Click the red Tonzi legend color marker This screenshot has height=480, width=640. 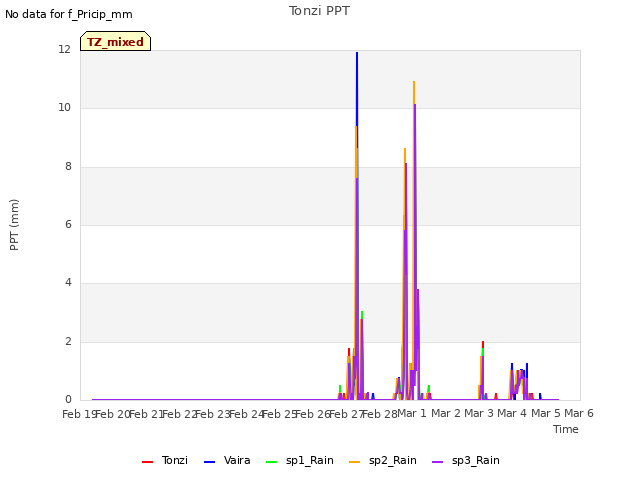point(147,462)
